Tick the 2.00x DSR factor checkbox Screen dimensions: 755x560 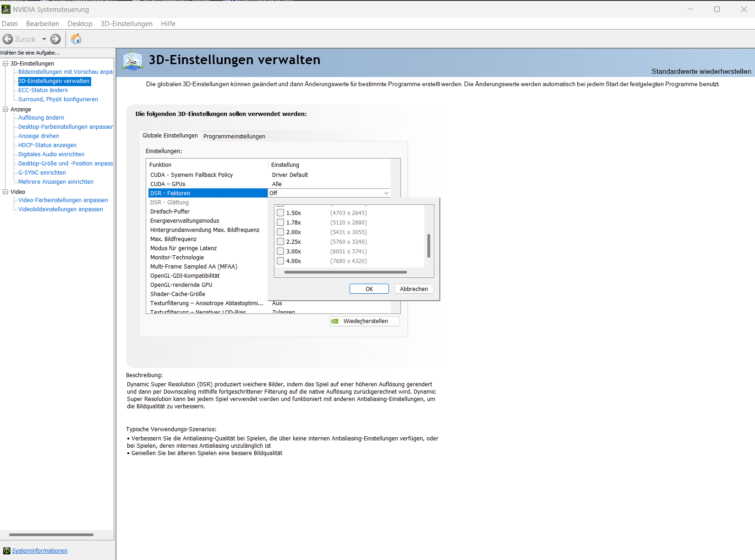pyautogui.click(x=280, y=232)
